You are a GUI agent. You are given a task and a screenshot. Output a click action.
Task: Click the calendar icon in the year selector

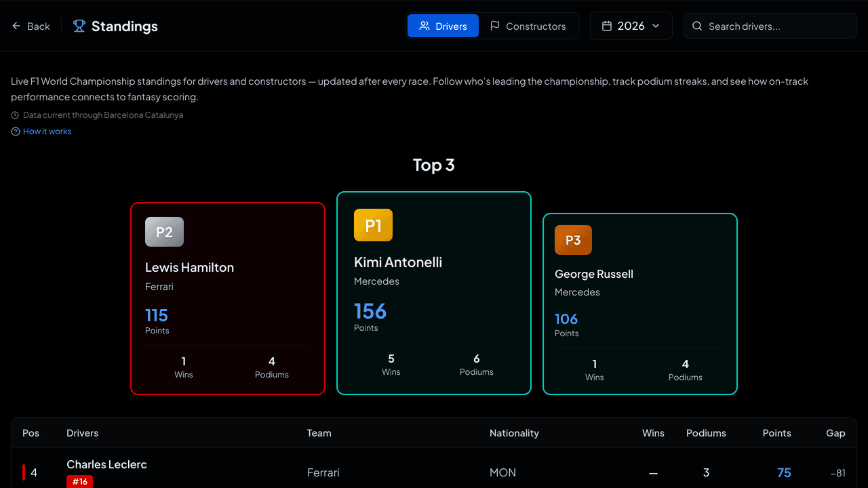pyautogui.click(x=607, y=26)
